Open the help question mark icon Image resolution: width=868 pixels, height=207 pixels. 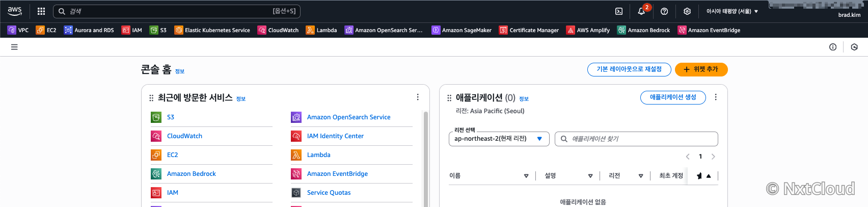click(x=664, y=11)
